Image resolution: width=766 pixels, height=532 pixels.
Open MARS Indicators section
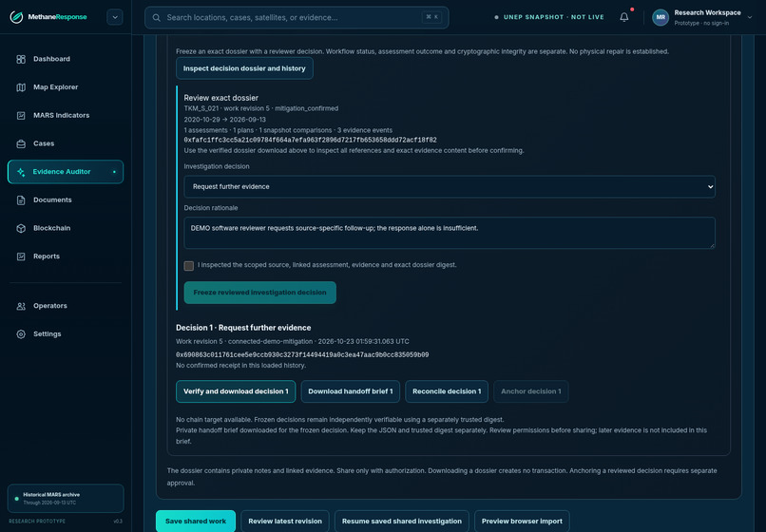coord(61,115)
